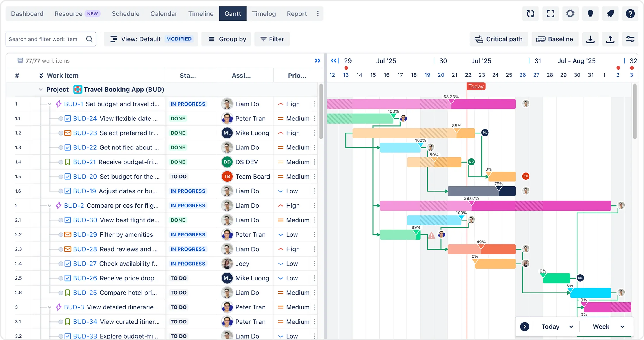The image size is (644, 340).
Task: Click the BUD-19 75% progress marker
Action: tap(499, 188)
